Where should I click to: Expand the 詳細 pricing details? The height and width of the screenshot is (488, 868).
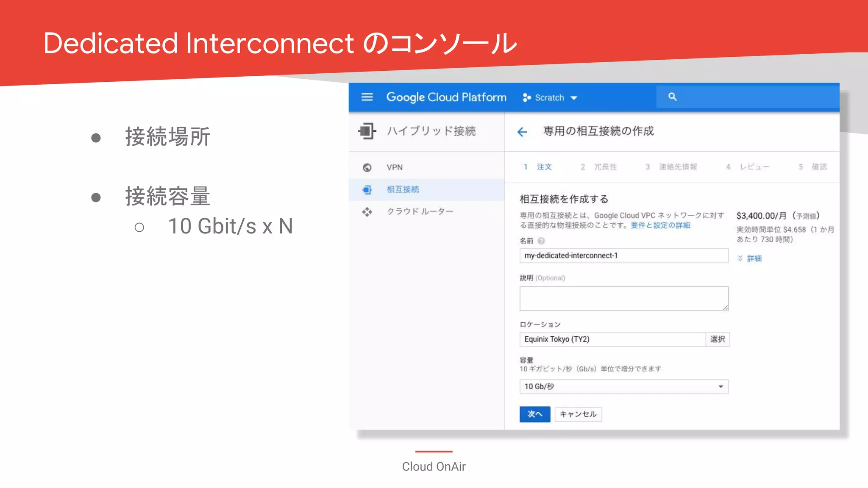point(749,258)
